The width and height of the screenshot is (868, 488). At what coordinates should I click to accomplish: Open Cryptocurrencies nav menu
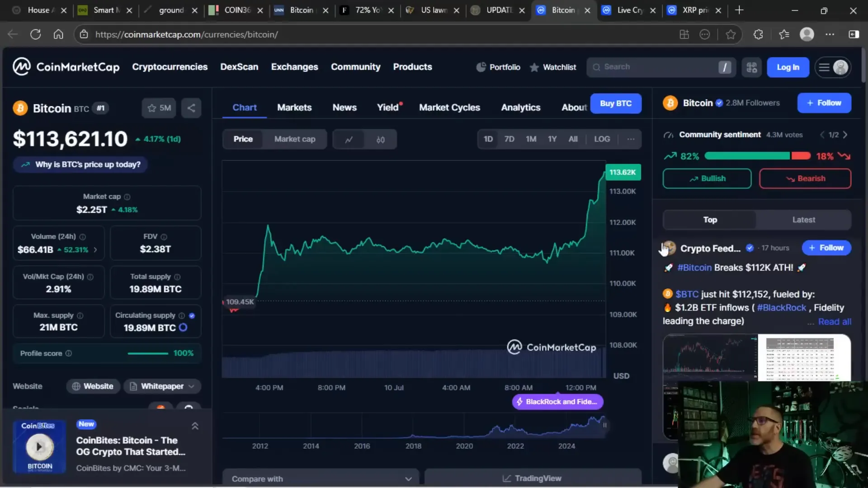[170, 67]
